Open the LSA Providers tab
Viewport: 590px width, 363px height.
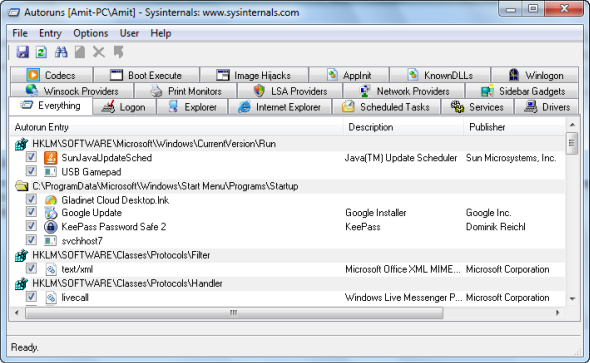pyautogui.click(x=290, y=91)
